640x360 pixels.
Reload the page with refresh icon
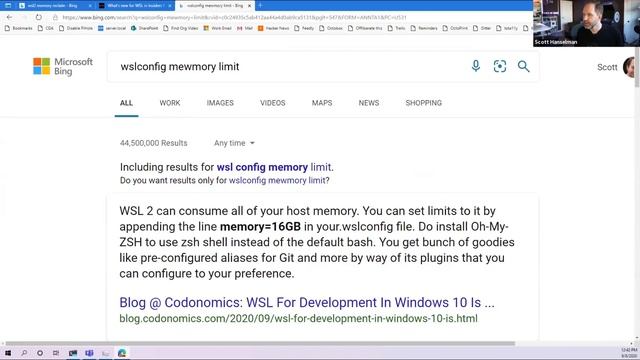pyautogui.click(x=38, y=18)
